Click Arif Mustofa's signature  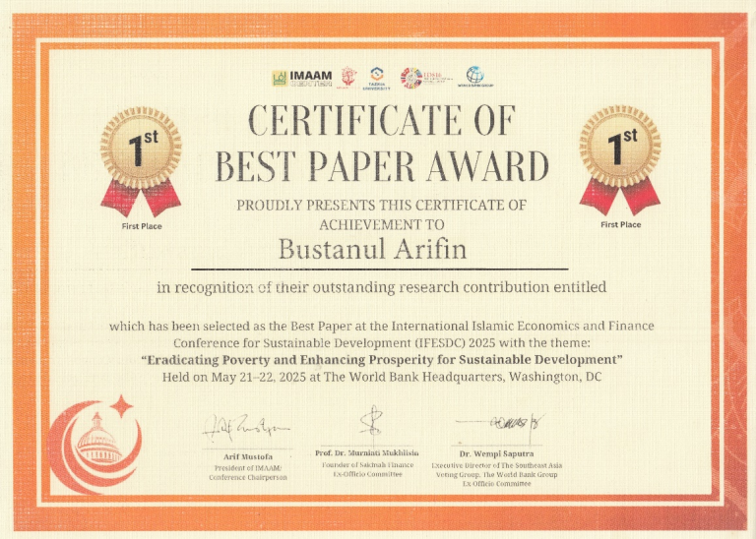[246, 427]
